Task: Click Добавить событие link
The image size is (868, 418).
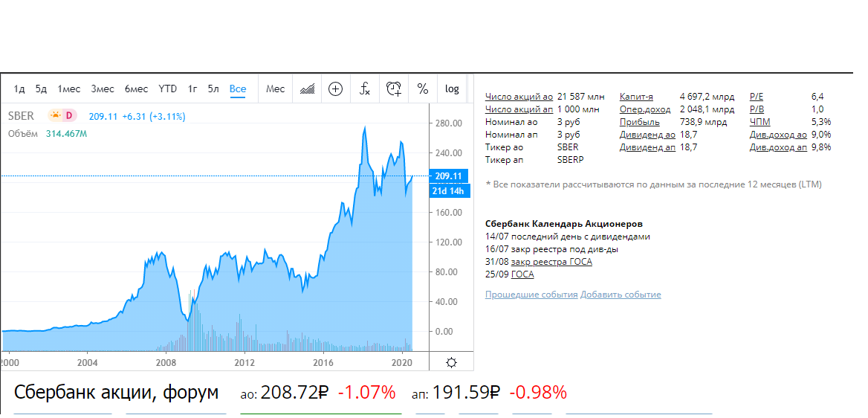Action: click(x=621, y=295)
